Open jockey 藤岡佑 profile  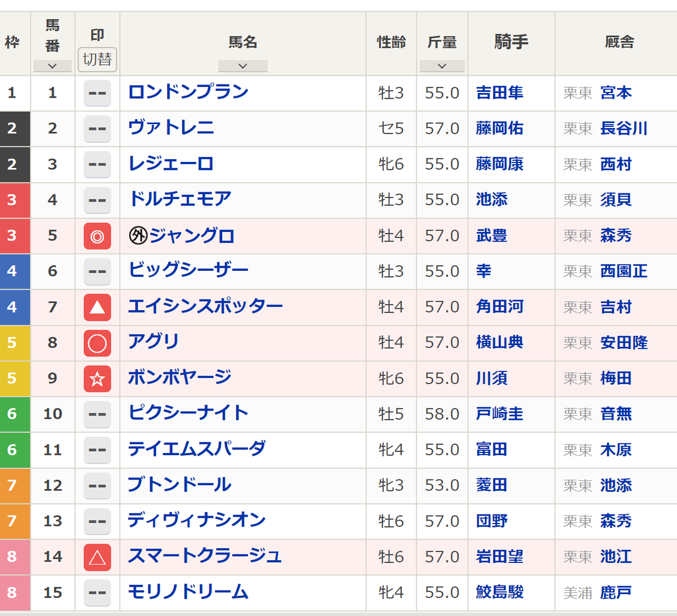coord(500,129)
